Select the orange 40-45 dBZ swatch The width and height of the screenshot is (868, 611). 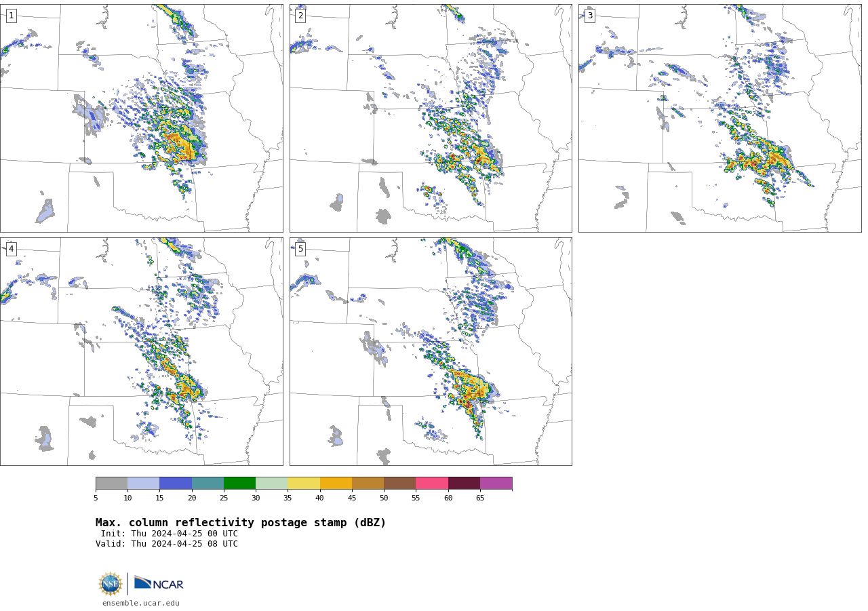[336, 484]
